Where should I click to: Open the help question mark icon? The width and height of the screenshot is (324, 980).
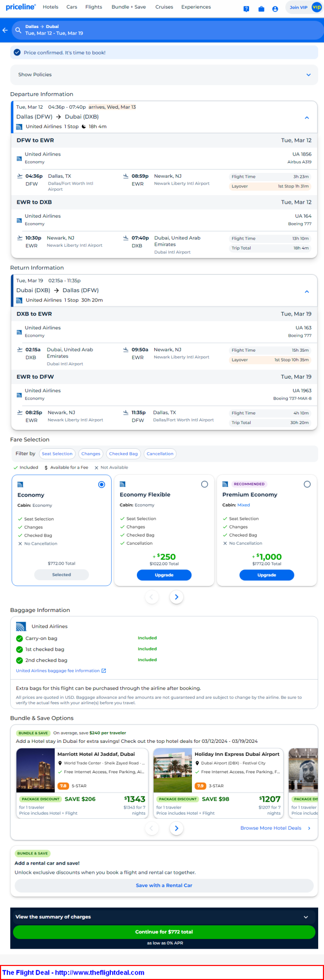click(246, 9)
